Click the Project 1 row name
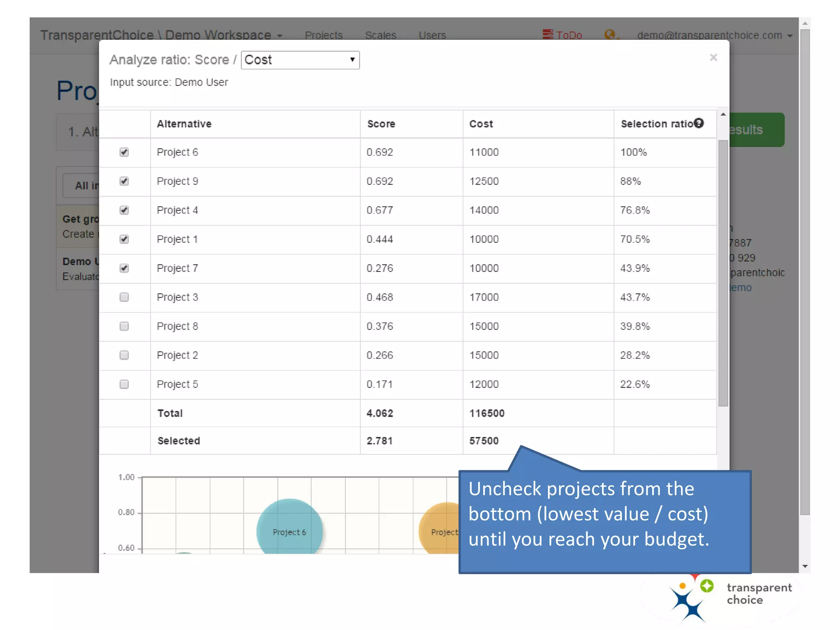The width and height of the screenshot is (840, 630). (x=177, y=239)
